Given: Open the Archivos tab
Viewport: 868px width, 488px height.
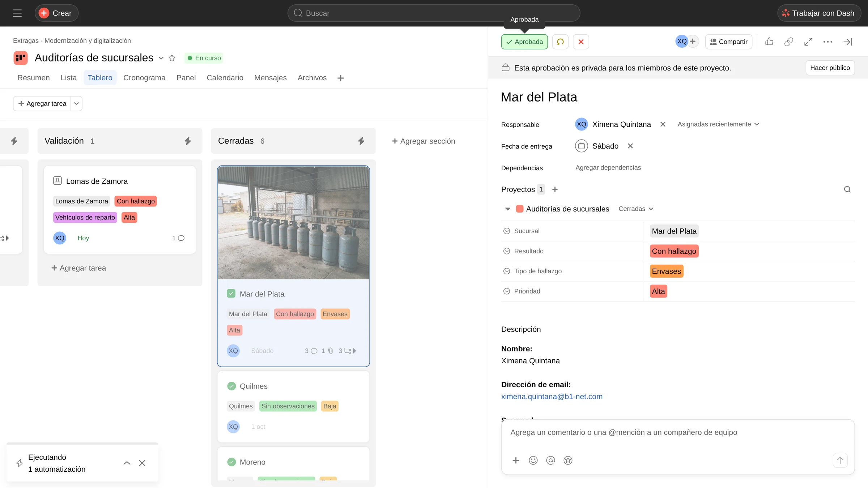Looking at the screenshot, I should coord(312,78).
